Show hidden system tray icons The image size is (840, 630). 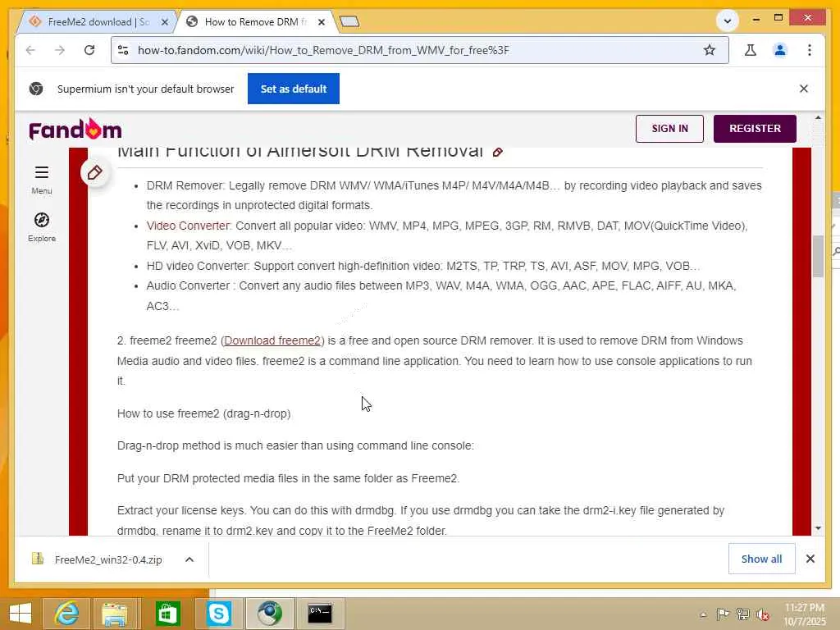pyautogui.click(x=703, y=614)
